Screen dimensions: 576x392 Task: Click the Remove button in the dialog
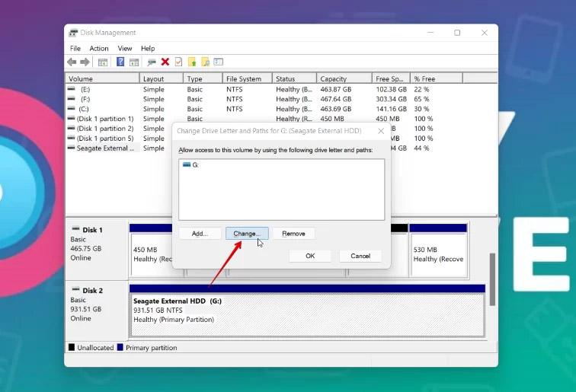[x=293, y=234]
